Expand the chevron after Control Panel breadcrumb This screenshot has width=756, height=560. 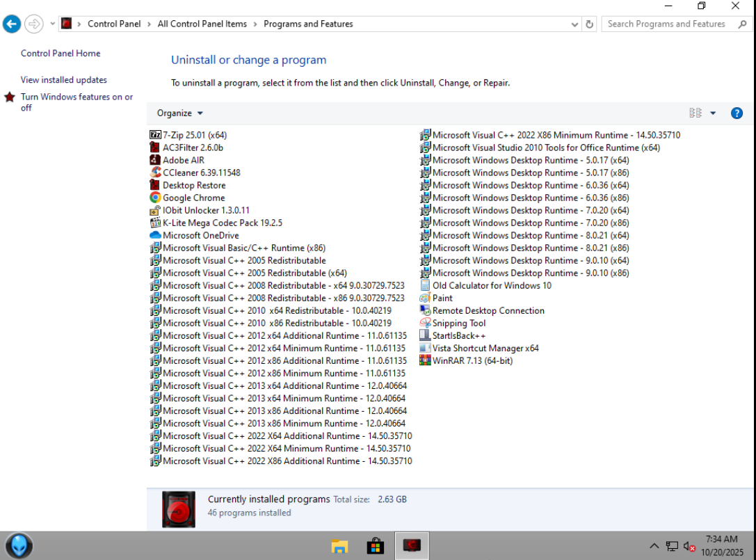pyautogui.click(x=149, y=24)
